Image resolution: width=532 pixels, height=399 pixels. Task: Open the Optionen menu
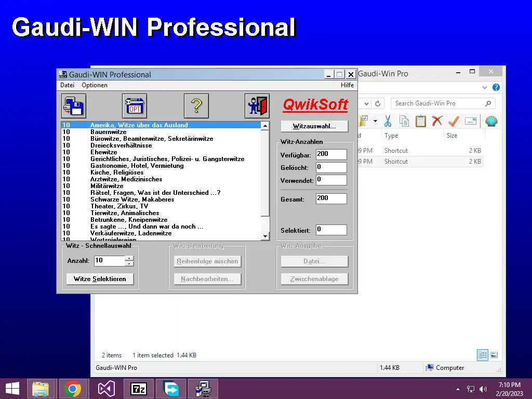coord(95,85)
